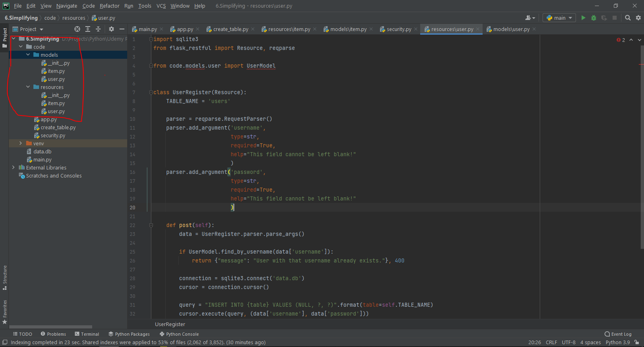Image resolution: width=644 pixels, height=347 pixels.
Task: Open the File menu
Action: point(18,6)
